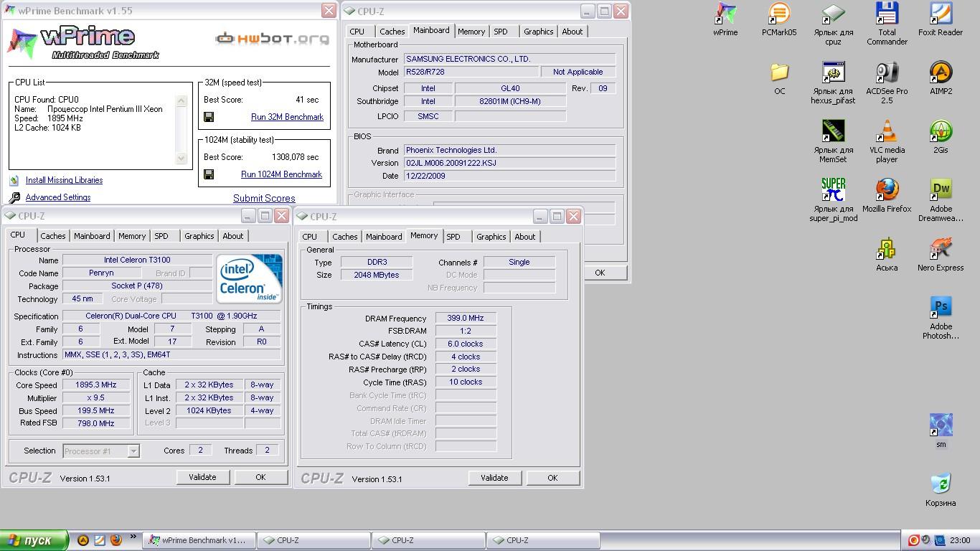The image size is (980, 551).
Task: Click scroll-up arrow in CPU List
Action: 182,101
